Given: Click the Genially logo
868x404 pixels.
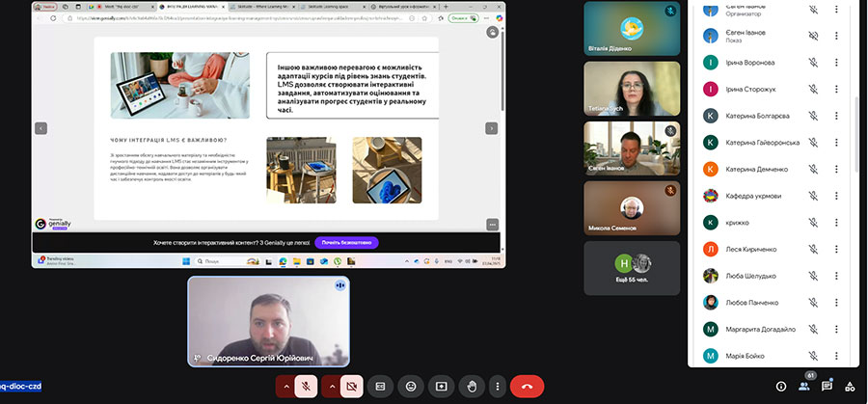Looking at the screenshot, I should [53, 224].
